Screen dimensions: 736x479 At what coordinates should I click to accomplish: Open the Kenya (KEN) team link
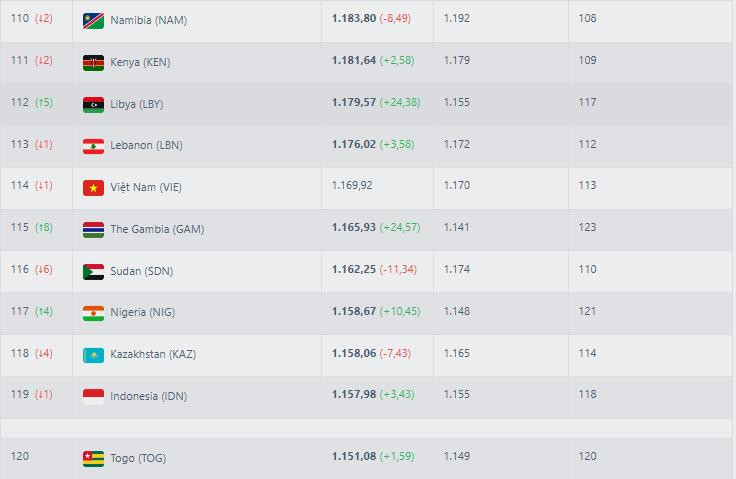tap(140, 62)
